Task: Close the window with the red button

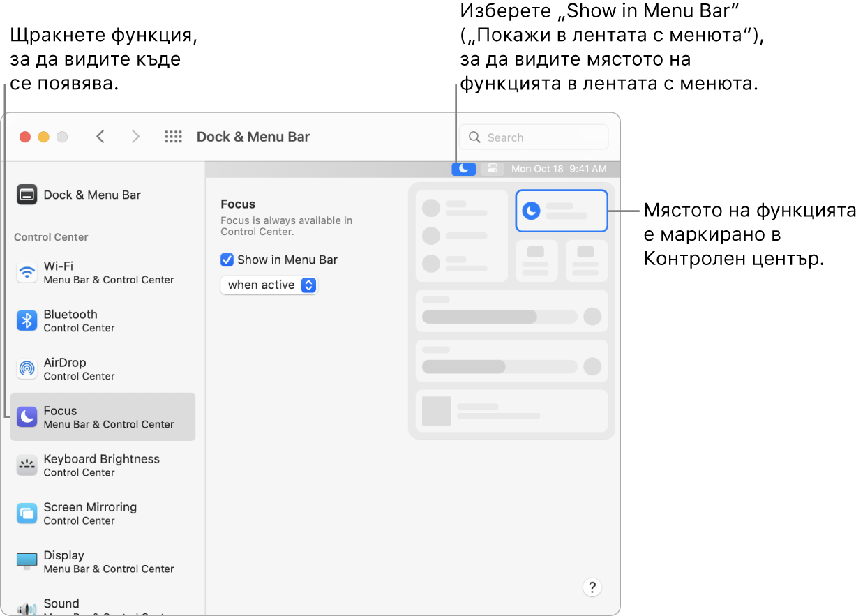Action: pyautogui.click(x=25, y=137)
